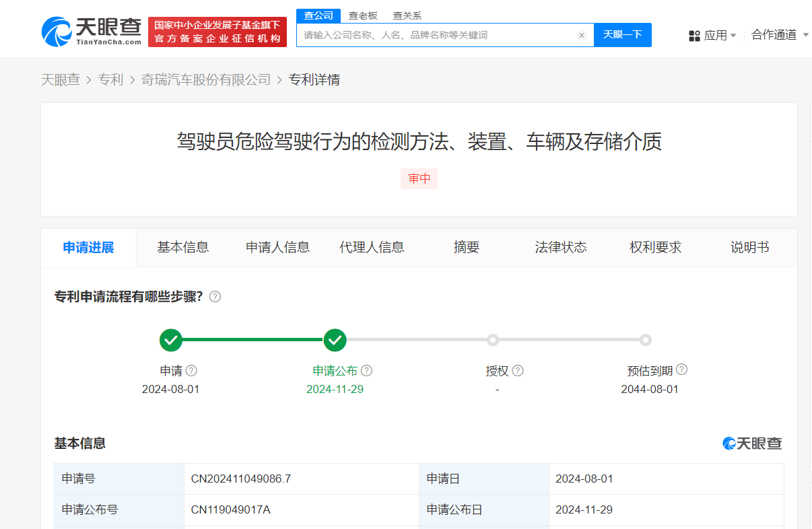Open the 申请进展 tab

point(89,248)
